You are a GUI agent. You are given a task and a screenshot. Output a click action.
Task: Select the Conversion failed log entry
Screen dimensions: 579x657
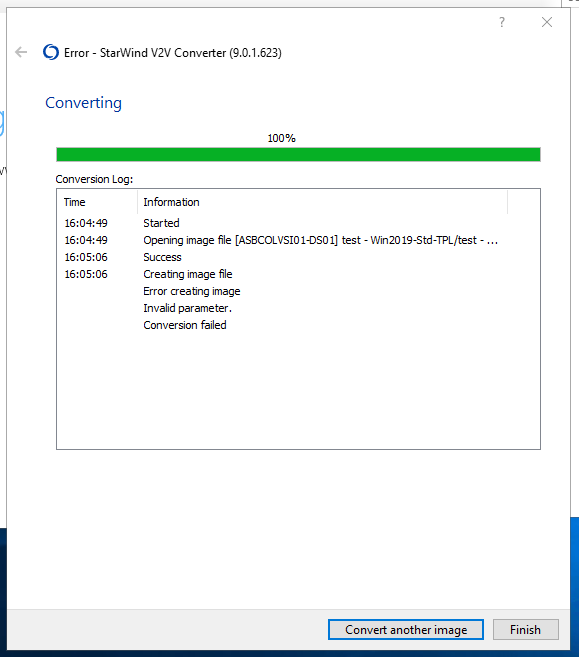pos(185,325)
